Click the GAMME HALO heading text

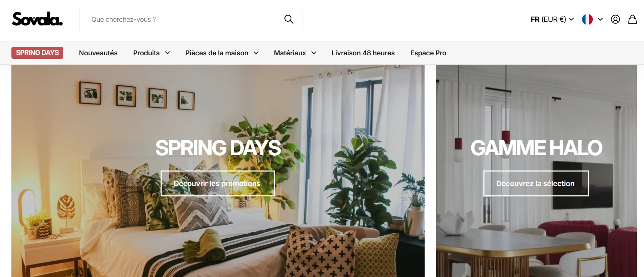[536, 148]
